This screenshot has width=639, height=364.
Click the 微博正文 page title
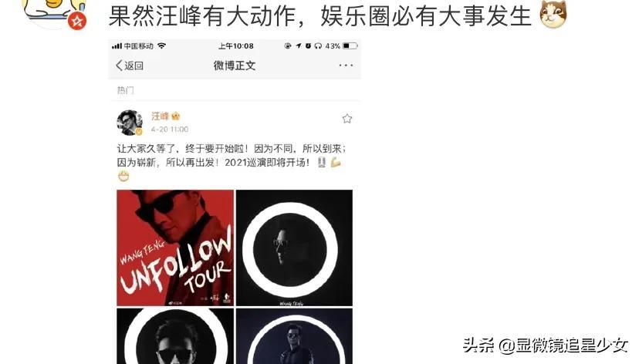[x=235, y=66]
